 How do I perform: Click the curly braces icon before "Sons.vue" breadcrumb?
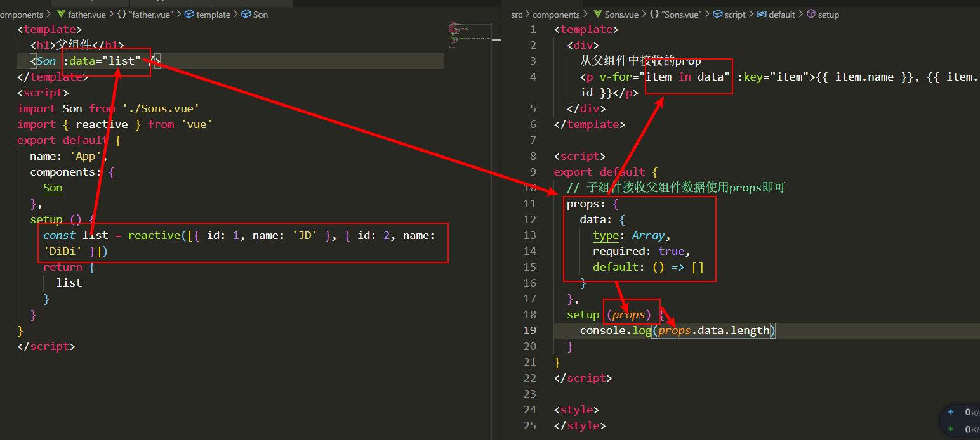[x=654, y=14]
